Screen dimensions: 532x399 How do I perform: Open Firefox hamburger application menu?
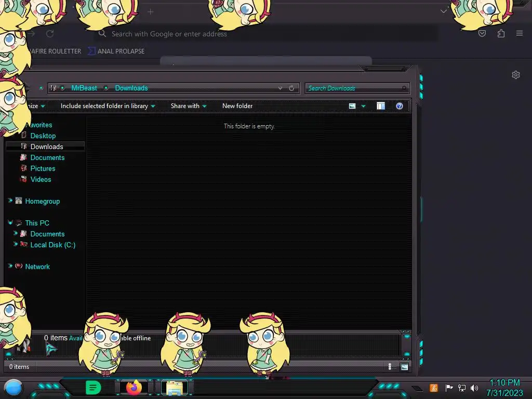520,33
